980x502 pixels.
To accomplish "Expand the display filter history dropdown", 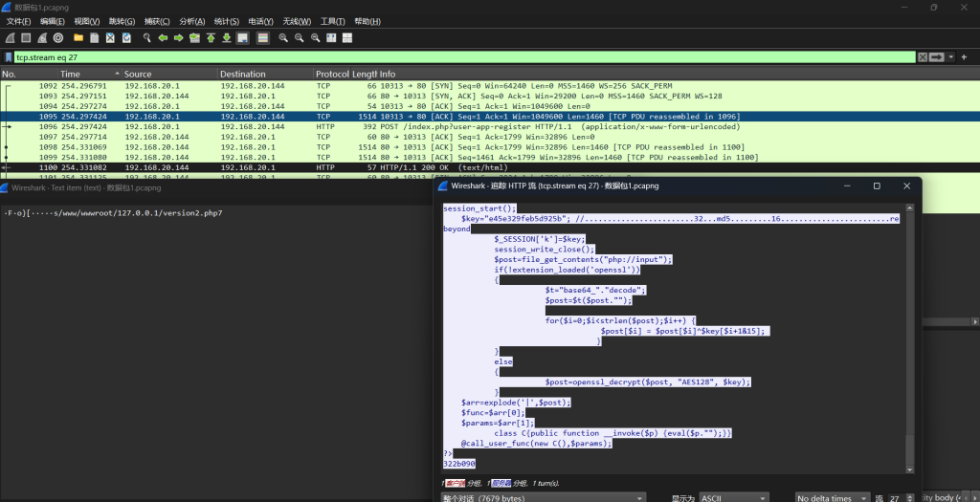I will point(953,57).
